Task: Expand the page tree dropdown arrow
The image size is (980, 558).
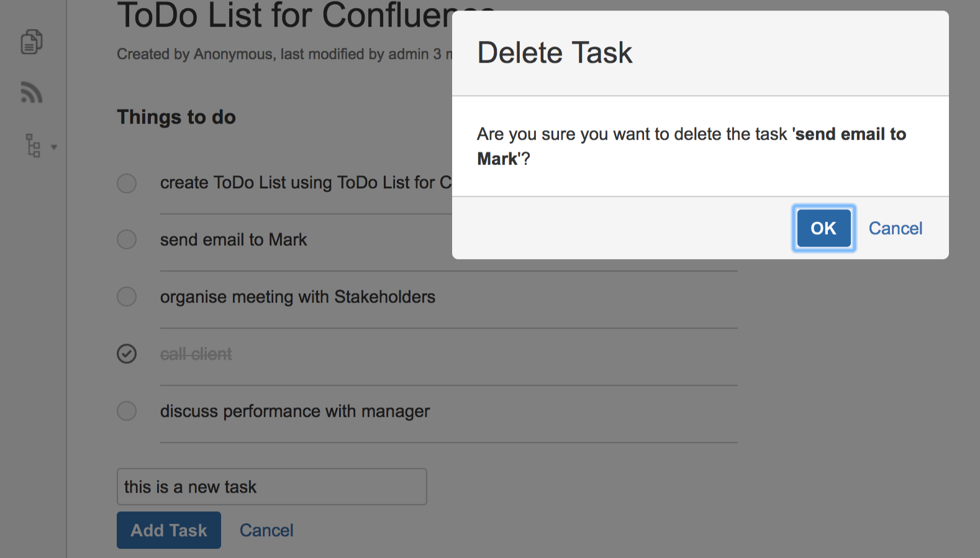Action: [54, 147]
